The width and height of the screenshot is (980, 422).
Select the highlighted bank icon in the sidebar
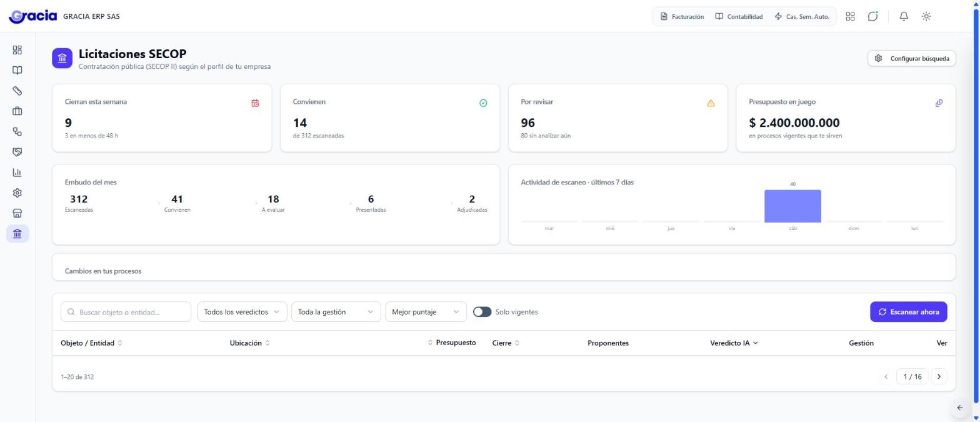pos(17,234)
